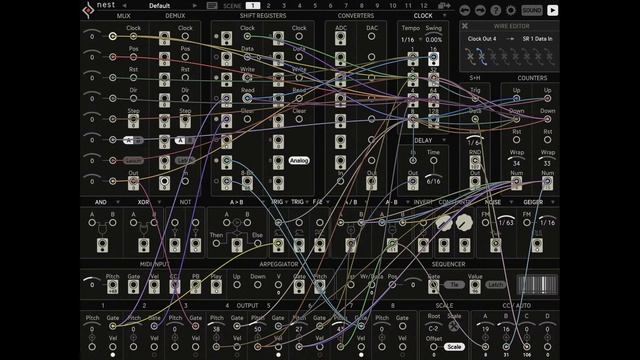Toggle the Scale button in SCALE section

pos(454,347)
